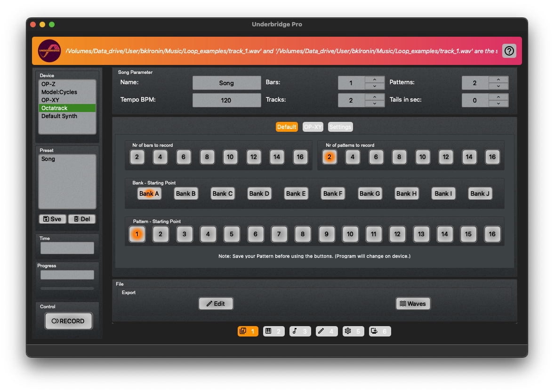Viewport: 554px width, 392px height.
Task: Select Model:Cycles in the Device list
Action: 67,92
